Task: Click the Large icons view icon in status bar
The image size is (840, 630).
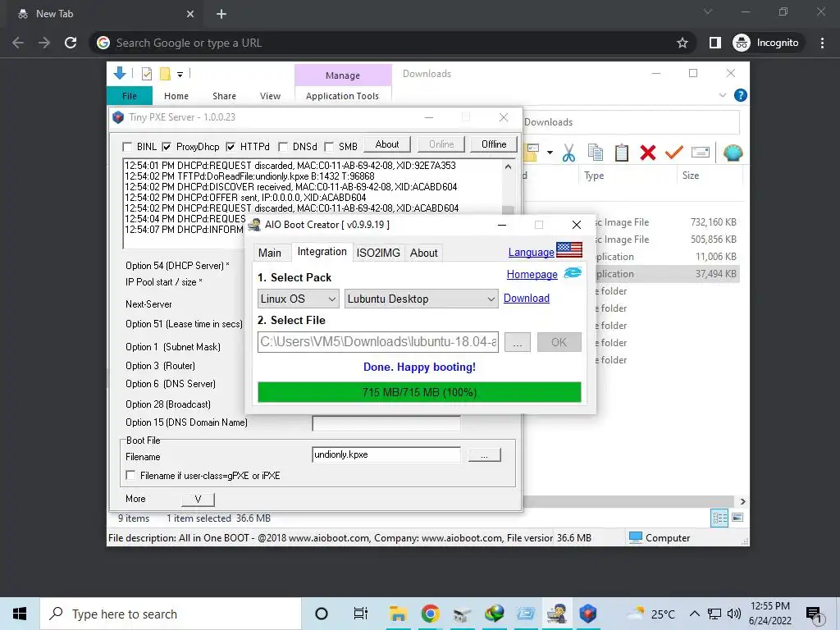Action: (x=737, y=518)
